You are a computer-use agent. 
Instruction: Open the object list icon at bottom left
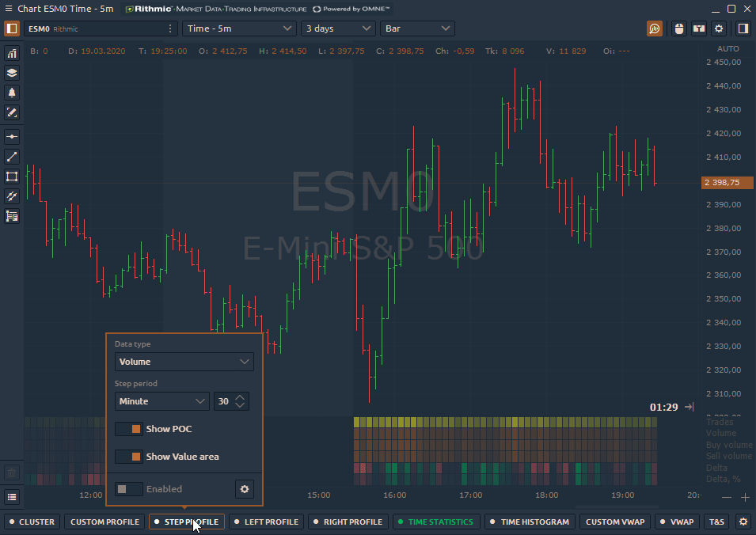12,497
